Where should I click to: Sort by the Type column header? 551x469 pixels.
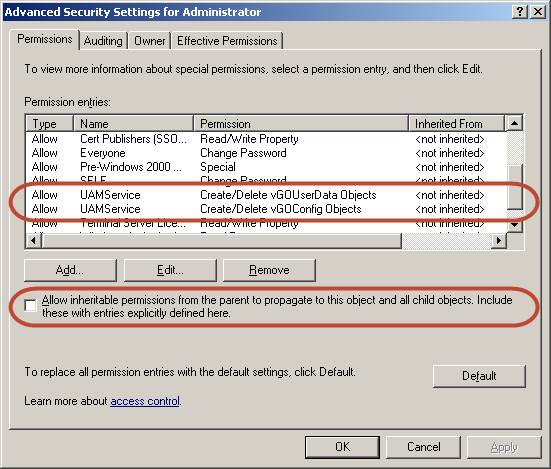coord(50,124)
